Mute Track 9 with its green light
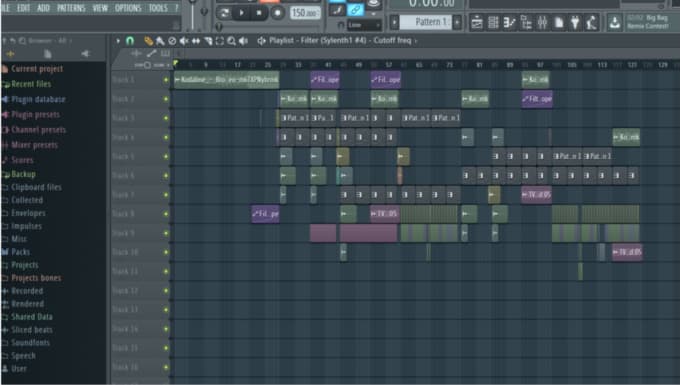 pos(166,233)
